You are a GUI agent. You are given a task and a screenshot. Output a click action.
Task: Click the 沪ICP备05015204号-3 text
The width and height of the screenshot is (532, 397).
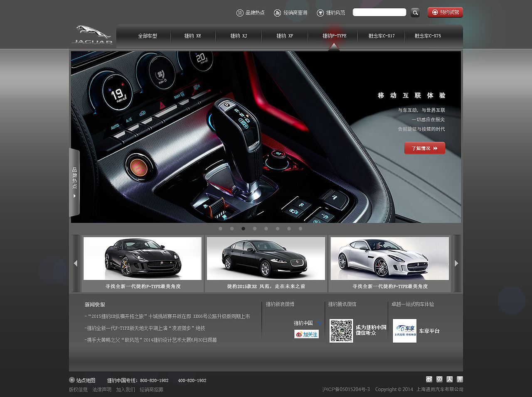coord(346,390)
